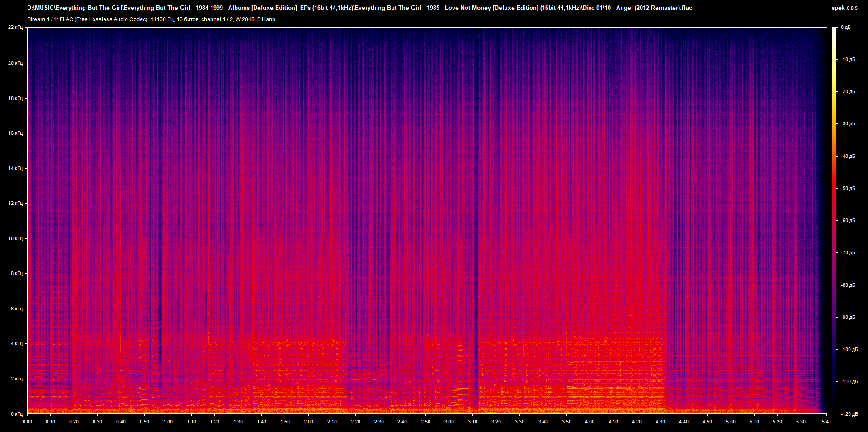Click the '4 кГц' frequency axis label
The width and height of the screenshot is (868, 432).
point(17,343)
